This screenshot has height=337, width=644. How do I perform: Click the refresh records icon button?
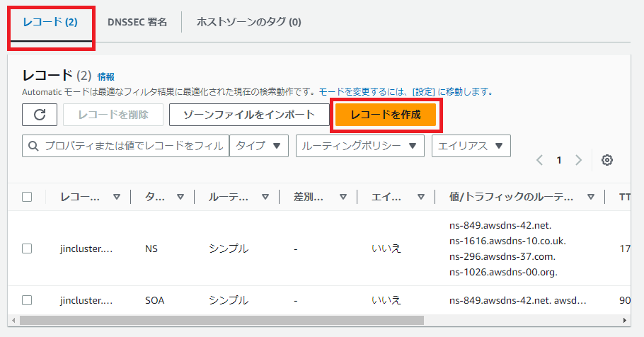click(40, 115)
